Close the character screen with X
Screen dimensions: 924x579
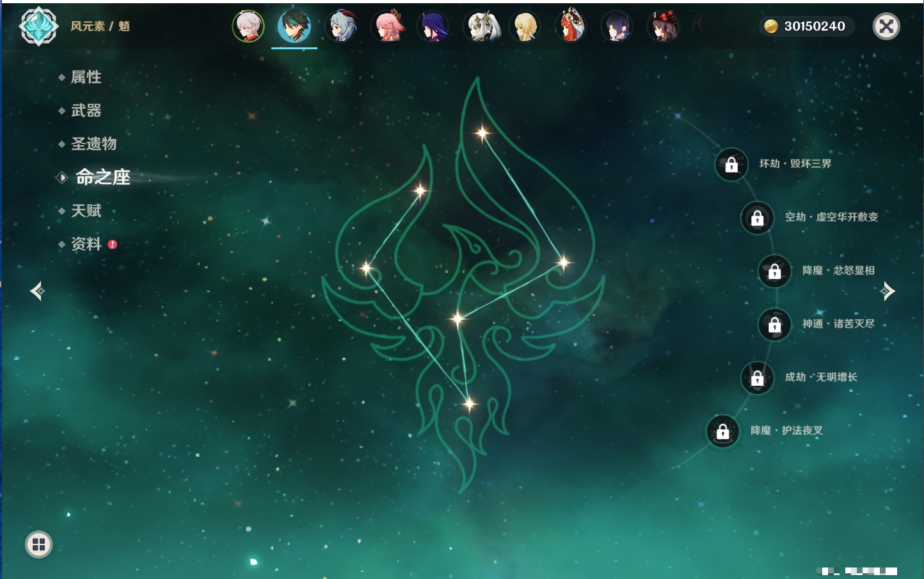[x=886, y=26]
